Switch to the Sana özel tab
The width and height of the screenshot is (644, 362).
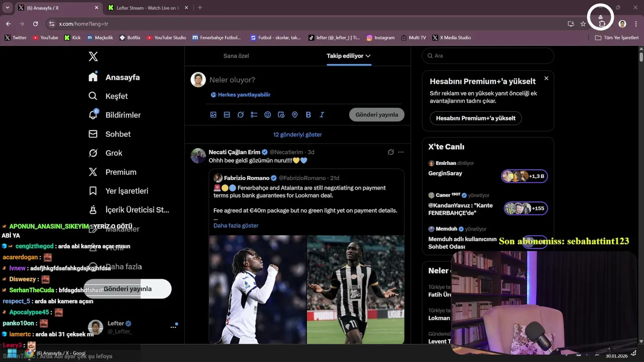236,56
